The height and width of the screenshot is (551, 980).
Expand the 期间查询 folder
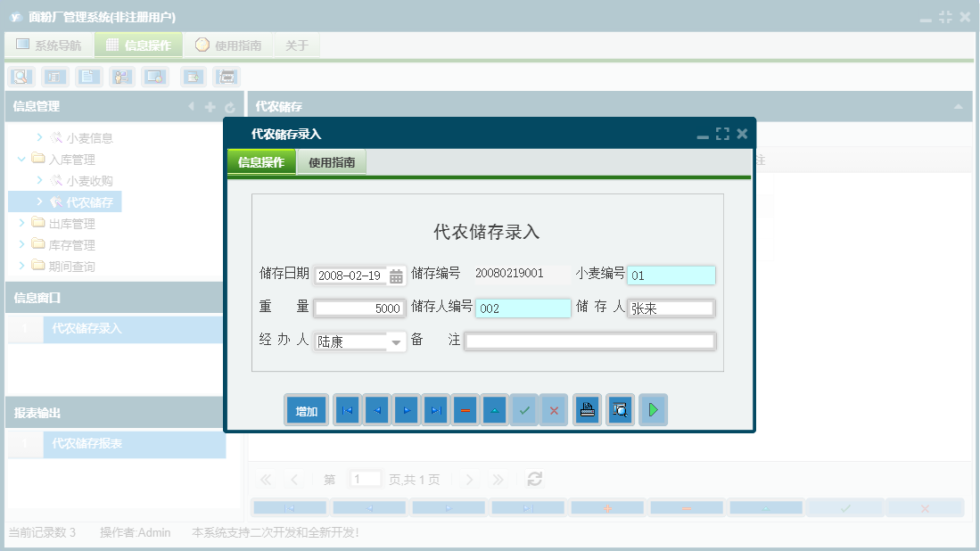21,265
